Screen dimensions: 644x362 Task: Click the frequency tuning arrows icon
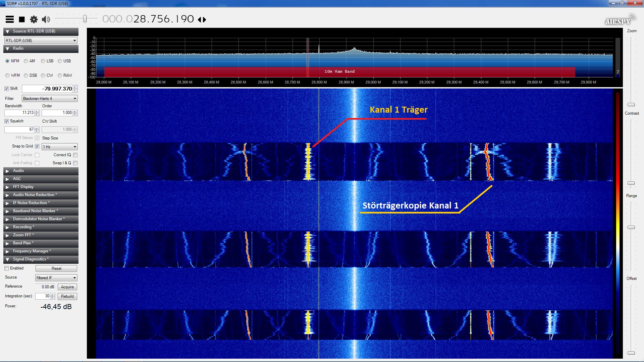point(202,20)
